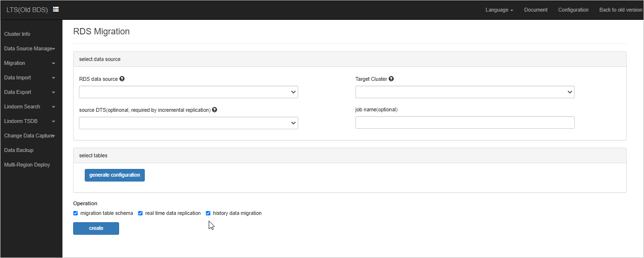The width and height of the screenshot is (644, 258).
Task: Disable history data migration checkbox
Action: 208,213
